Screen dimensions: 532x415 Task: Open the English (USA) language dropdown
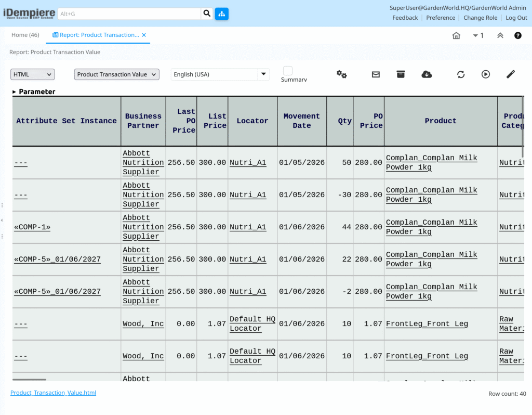tap(220, 74)
